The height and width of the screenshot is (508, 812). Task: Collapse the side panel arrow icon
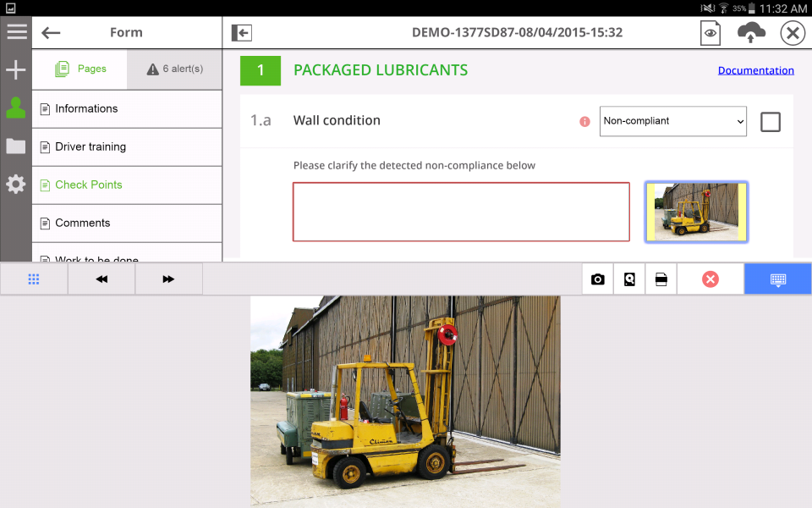coord(242,33)
